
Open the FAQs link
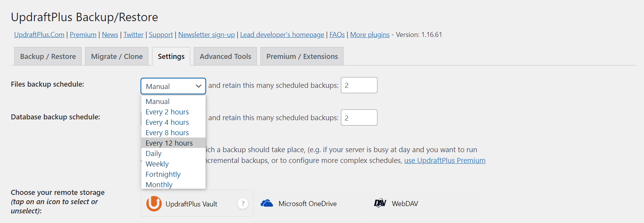tap(337, 35)
